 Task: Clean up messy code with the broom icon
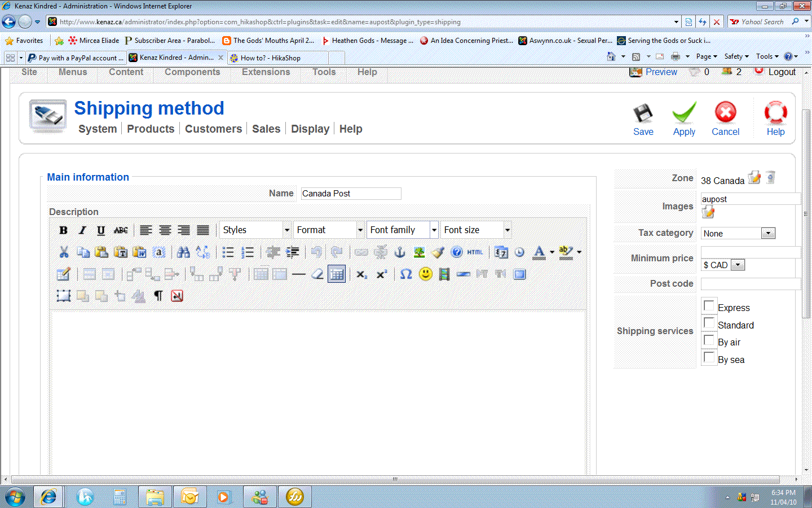pyautogui.click(x=438, y=252)
